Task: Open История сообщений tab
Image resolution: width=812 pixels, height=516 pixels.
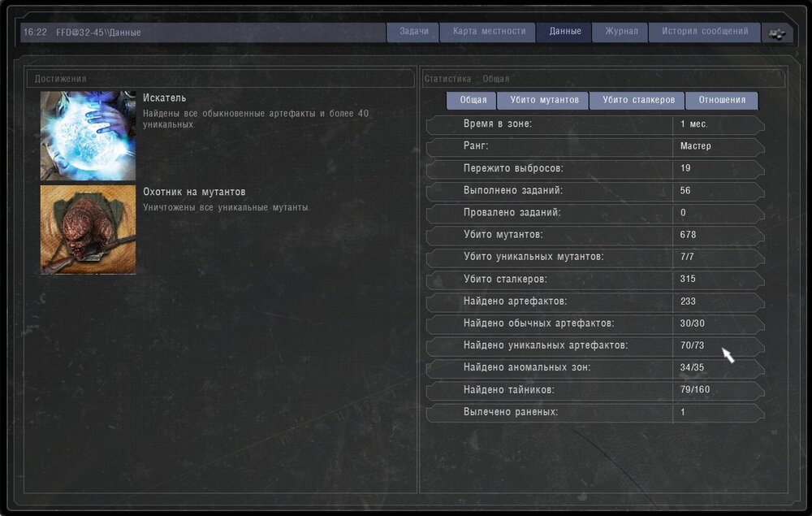Action: (x=704, y=32)
